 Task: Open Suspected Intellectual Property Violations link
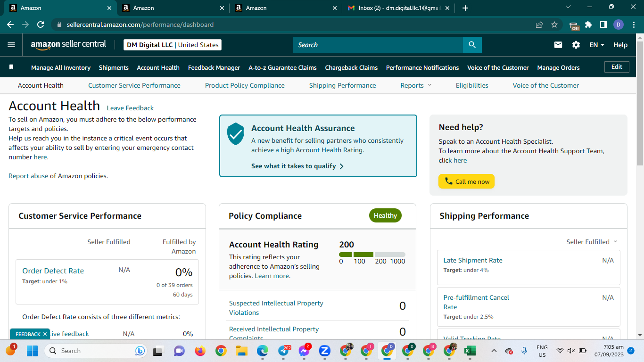tap(276, 308)
